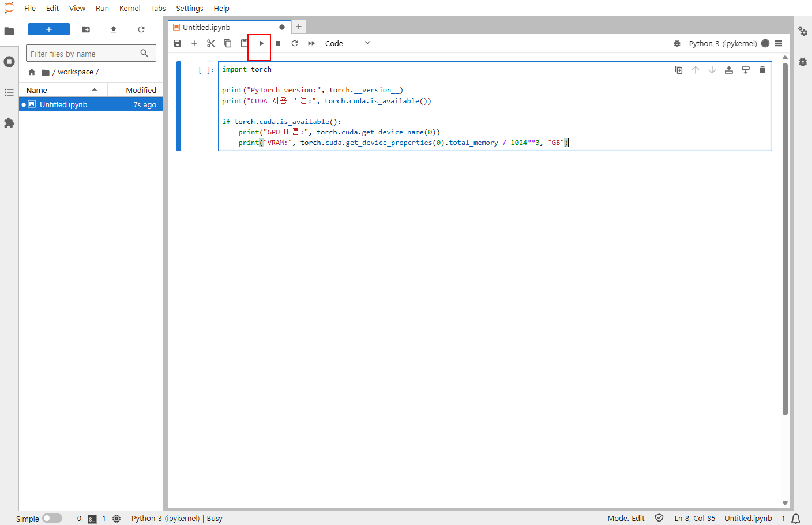Image resolution: width=812 pixels, height=525 pixels.
Task: Move the cell up
Action: pyautogui.click(x=696, y=70)
